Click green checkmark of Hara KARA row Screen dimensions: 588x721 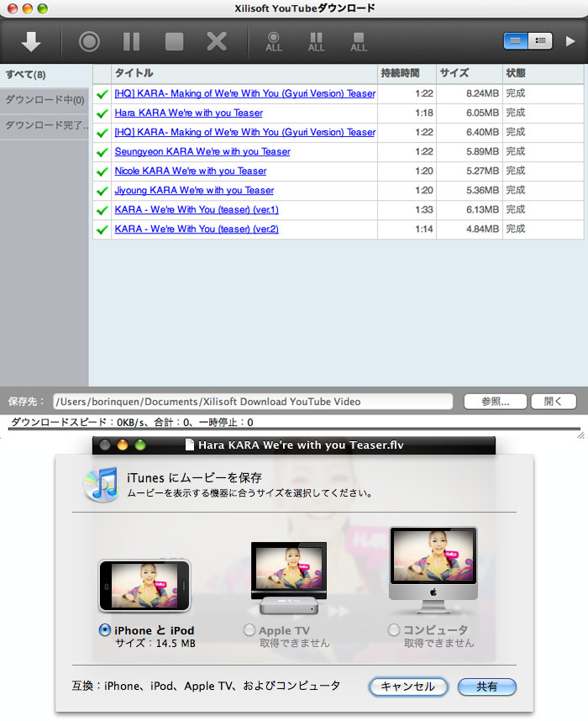tap(102, 113)
